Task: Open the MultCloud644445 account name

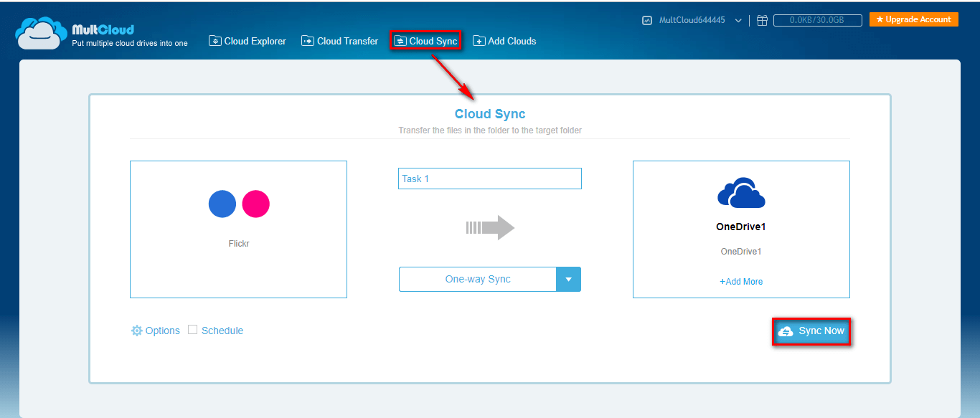Action: [692, 21]
